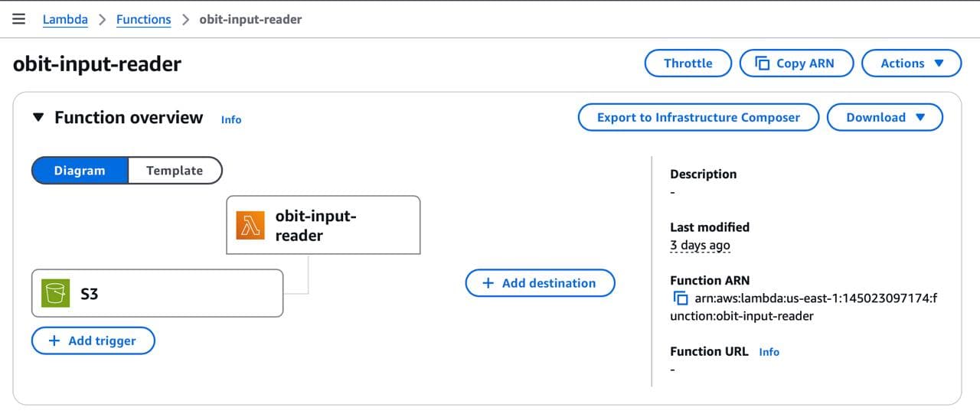980x417 pixels.
Task: Collapse the Function overview section
Action: 39,118
